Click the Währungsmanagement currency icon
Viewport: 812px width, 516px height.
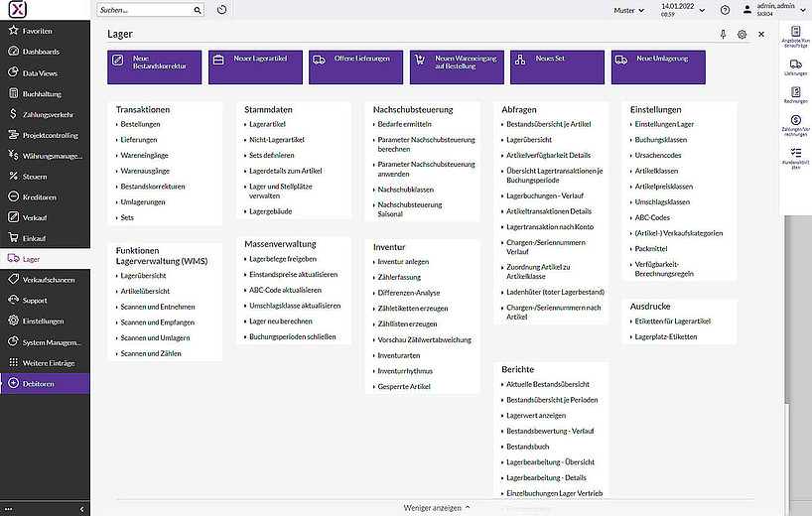pos(14,155)
